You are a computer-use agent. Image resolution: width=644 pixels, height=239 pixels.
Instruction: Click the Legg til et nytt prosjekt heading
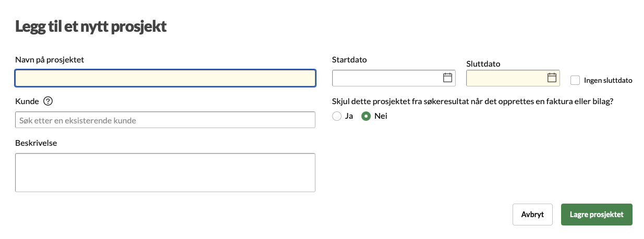(x=91, y=27)
